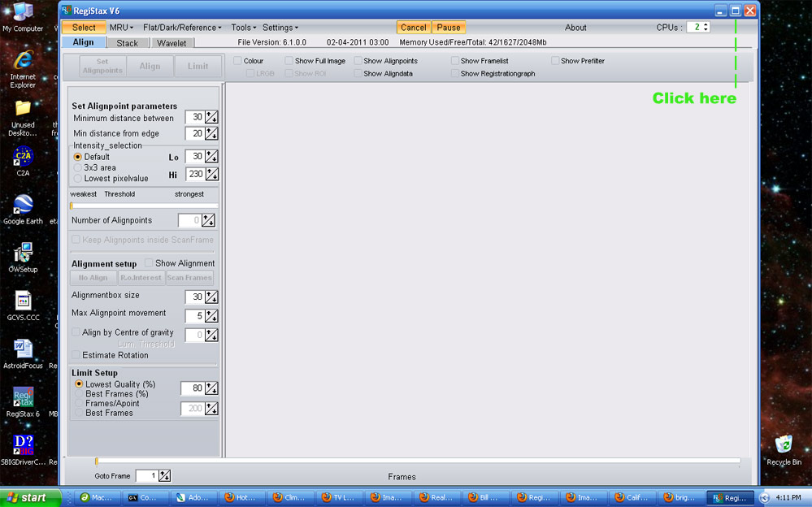Open My Computer desktop icon
This screenshot has width=812, height=507.
[22, 17]
